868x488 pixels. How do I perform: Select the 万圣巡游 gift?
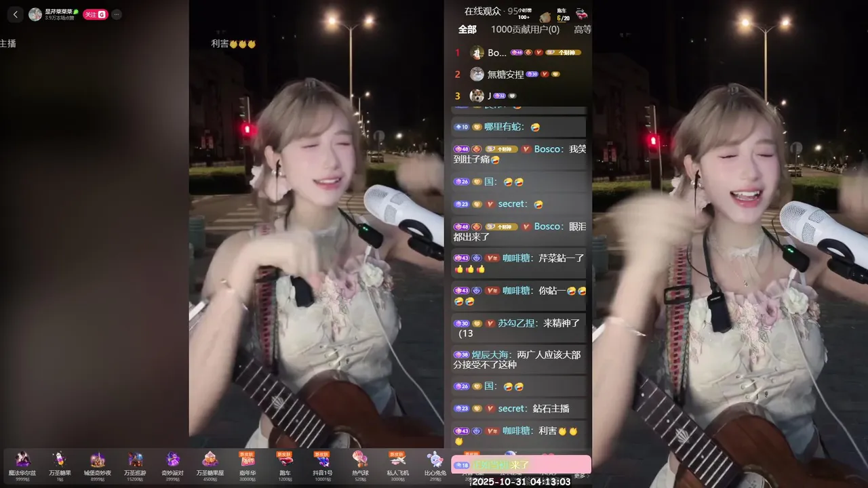click(x=136, y=466)
